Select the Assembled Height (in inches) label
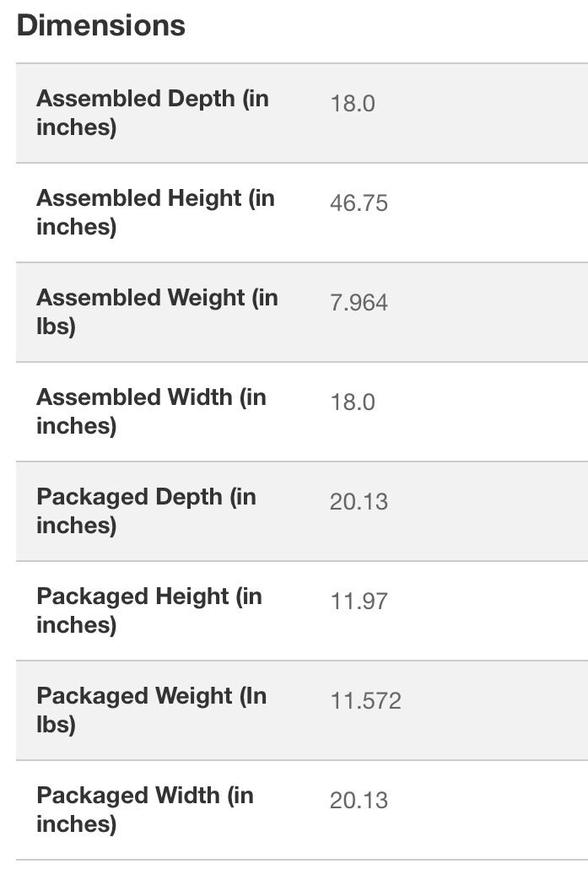The height and width of the screenshot is (869, 588). click(155, 213)
